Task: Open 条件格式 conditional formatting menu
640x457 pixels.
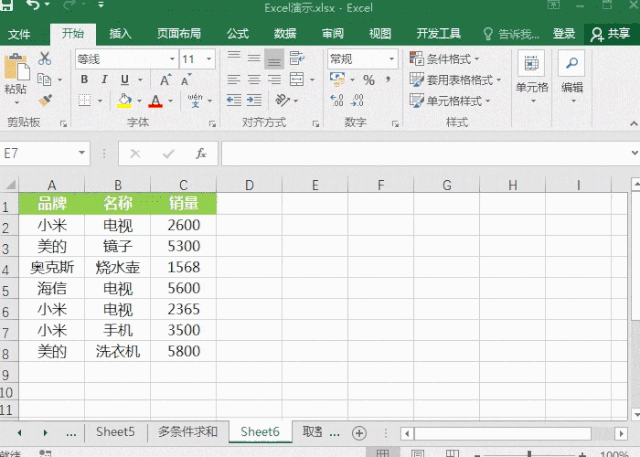Action: (x=444, y=59)
